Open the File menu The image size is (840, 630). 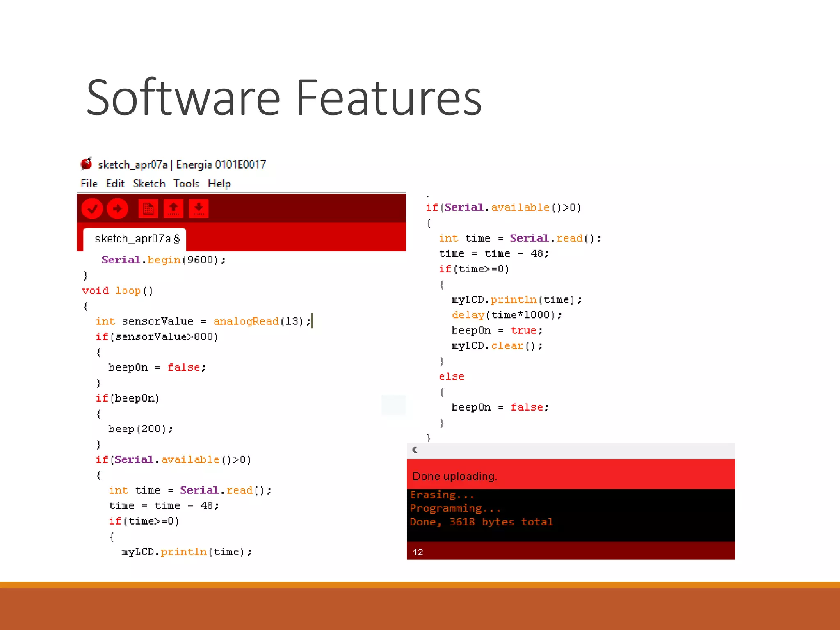point(89,183)
